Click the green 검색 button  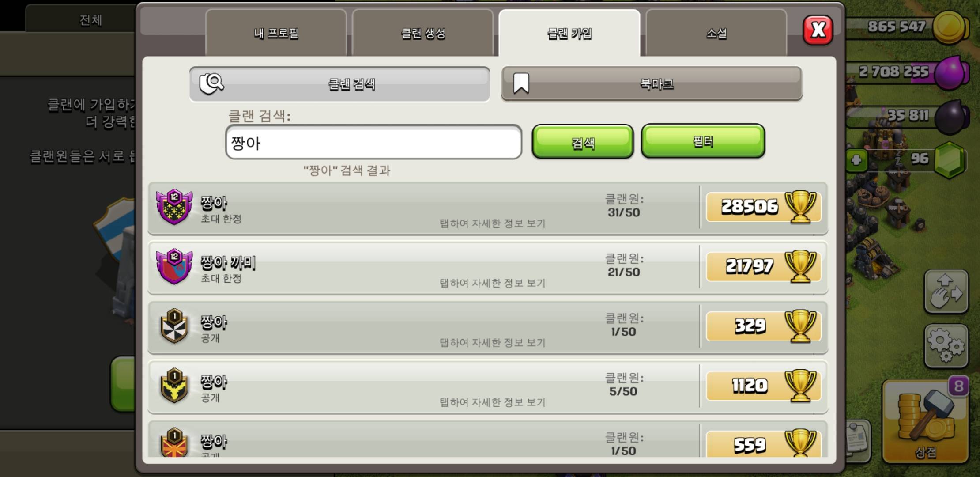pyautogui.click(x=583, y=142)
